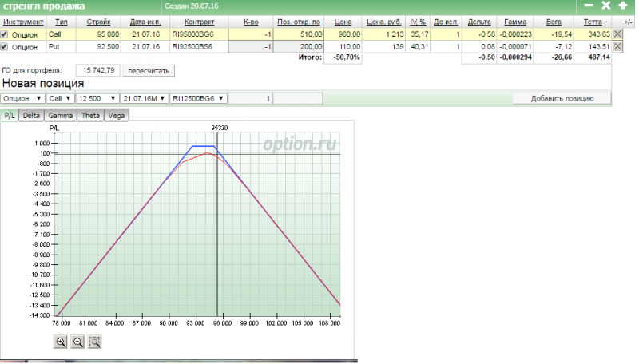639x364 pixels.
Task: Sort by До исп. column header
Action: coord(446,22)
